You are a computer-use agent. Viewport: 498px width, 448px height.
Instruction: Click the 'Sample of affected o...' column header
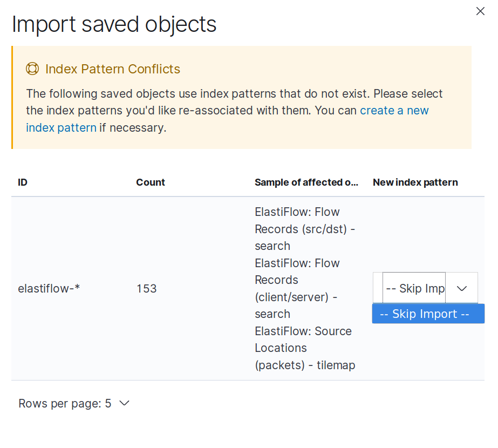pos(306,182)
